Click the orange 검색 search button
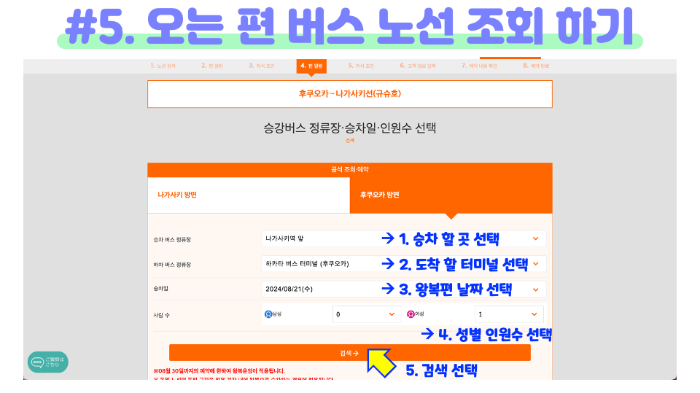 coord(350,353)
